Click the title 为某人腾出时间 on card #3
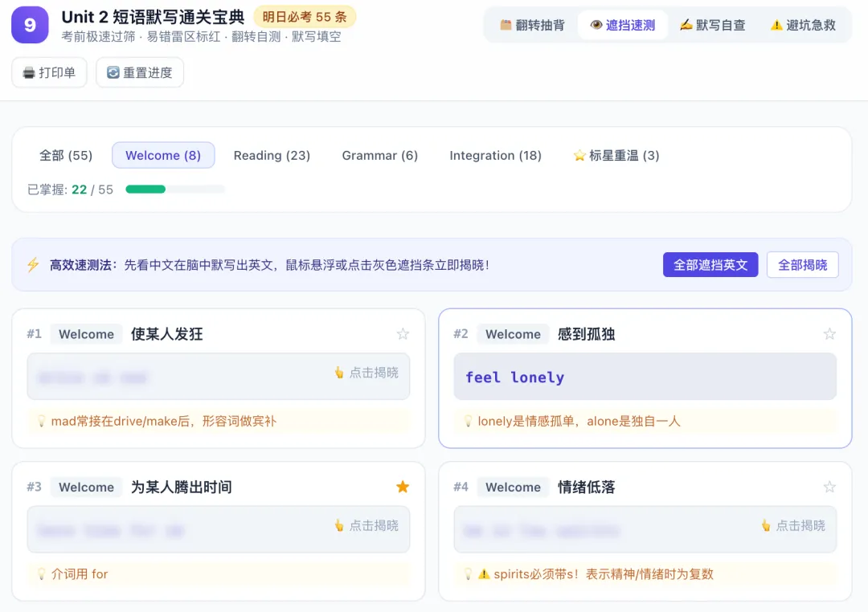This screenshot has width=868, height=612. [182, 487]
